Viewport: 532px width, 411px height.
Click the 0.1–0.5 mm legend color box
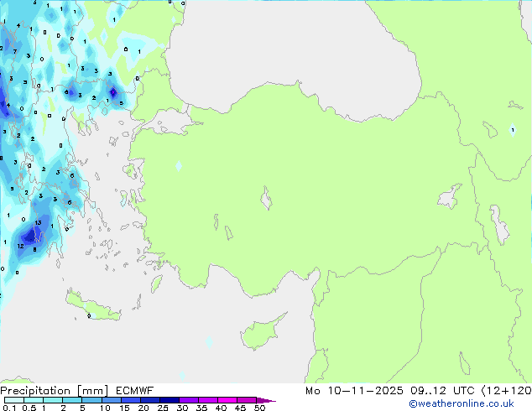tap(14, 400)
